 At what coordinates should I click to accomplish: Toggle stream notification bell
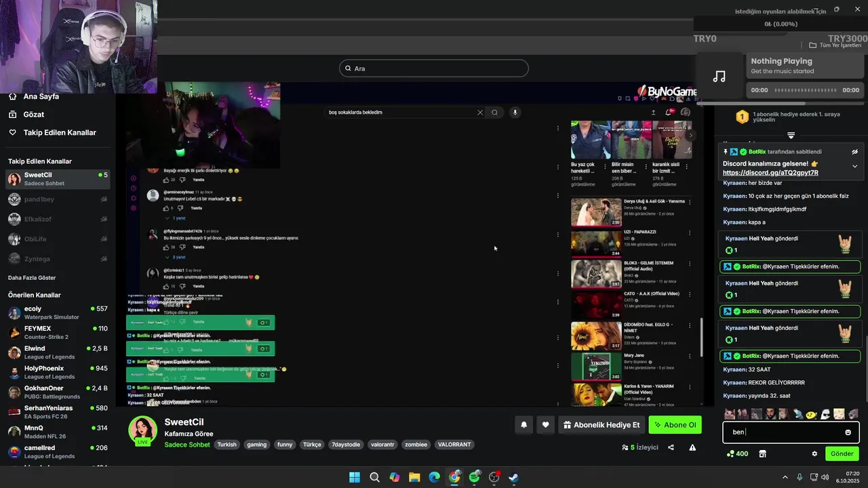coord(524,425)
